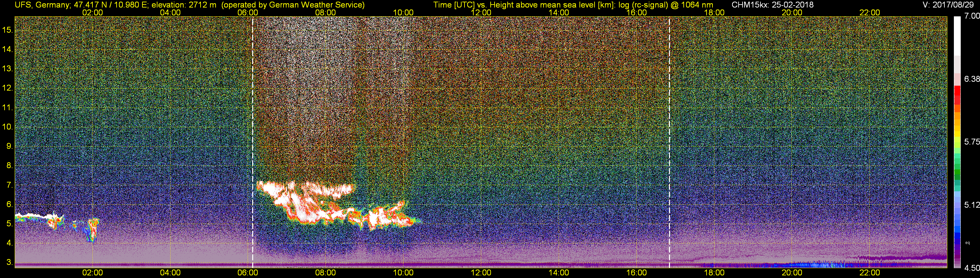This screenshot has height=278, width=980.
Task: Click "08:00" on the upper time axis
Action: [x=326, y=12]
